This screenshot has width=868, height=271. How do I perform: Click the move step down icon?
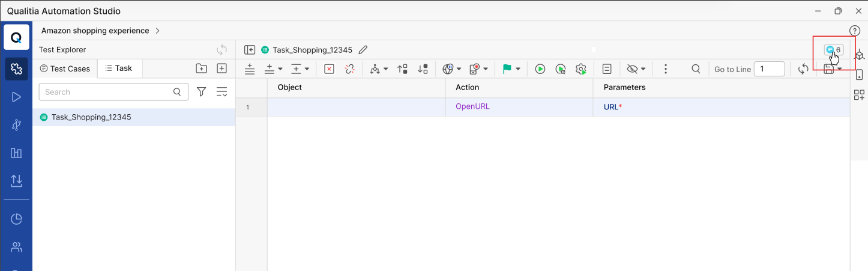tap(423, 69)
